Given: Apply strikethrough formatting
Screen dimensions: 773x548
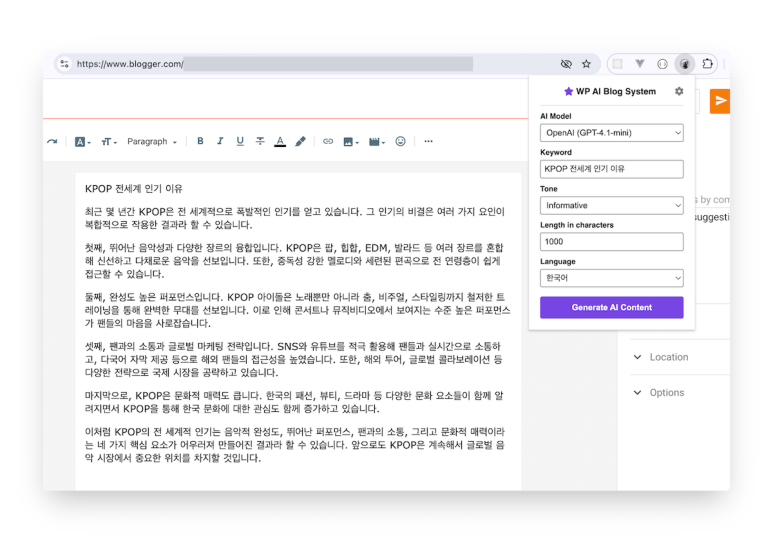Looking at the screenshot, I should (260, 141).
